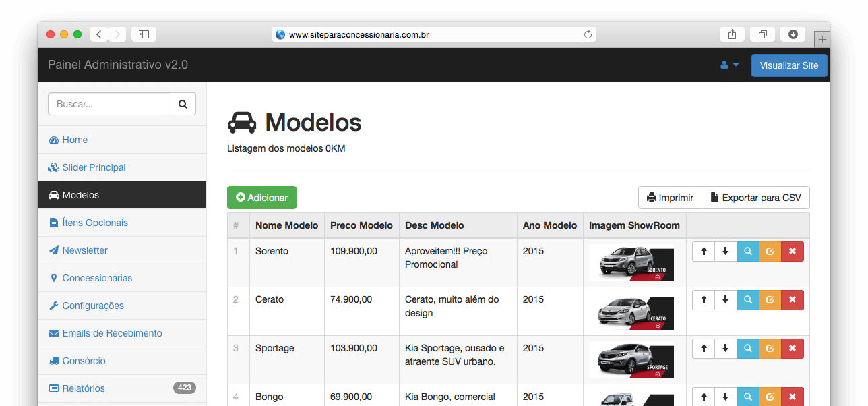868x406 pixels.
Task: Click the Sorento showroom thumbnail
Action: (631, 262)
